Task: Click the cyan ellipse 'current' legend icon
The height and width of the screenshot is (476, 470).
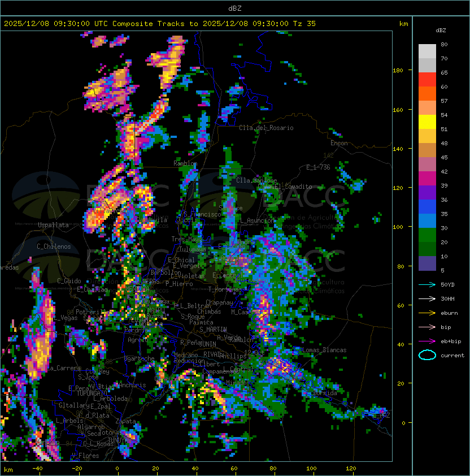Action: point(427,355)
